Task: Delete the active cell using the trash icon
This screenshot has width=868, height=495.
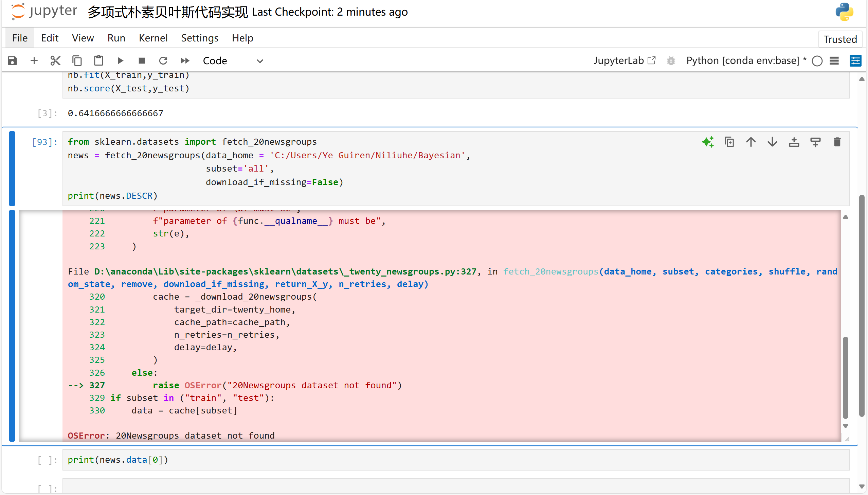Action: (837, 142)
